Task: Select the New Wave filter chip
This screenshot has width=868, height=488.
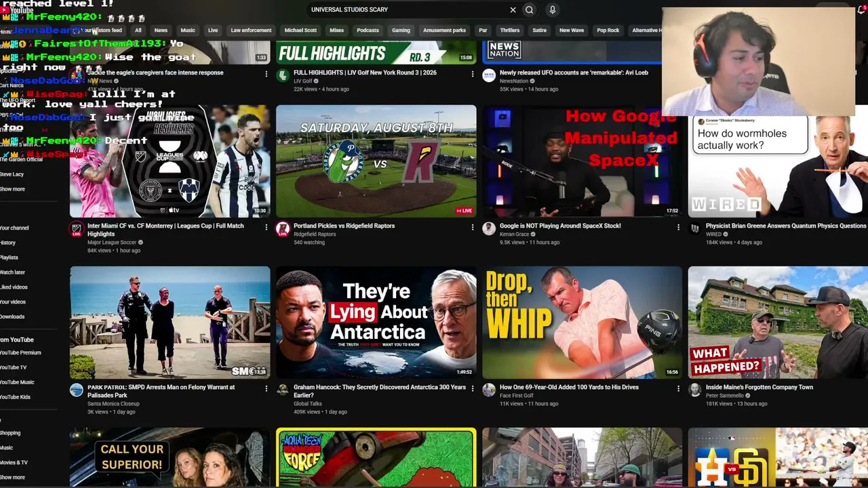Action: pos(572,30)
